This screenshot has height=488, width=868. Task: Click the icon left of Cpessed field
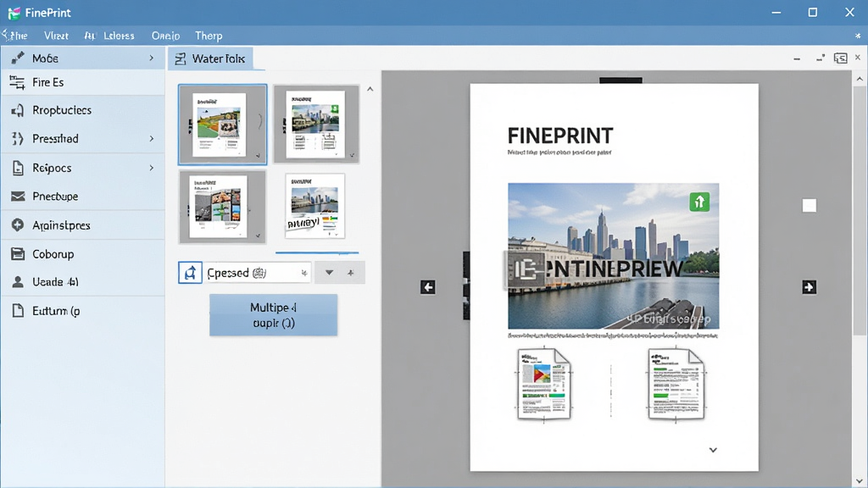190,272
